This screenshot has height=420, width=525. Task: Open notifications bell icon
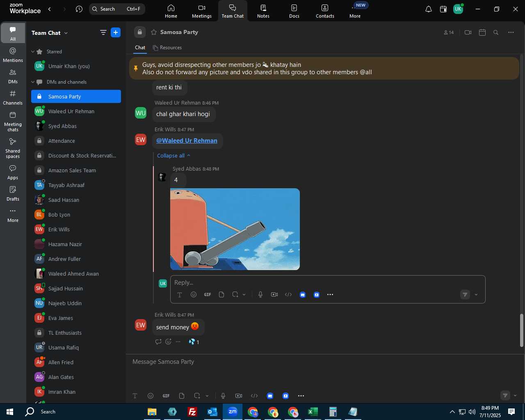click(428, 9)
